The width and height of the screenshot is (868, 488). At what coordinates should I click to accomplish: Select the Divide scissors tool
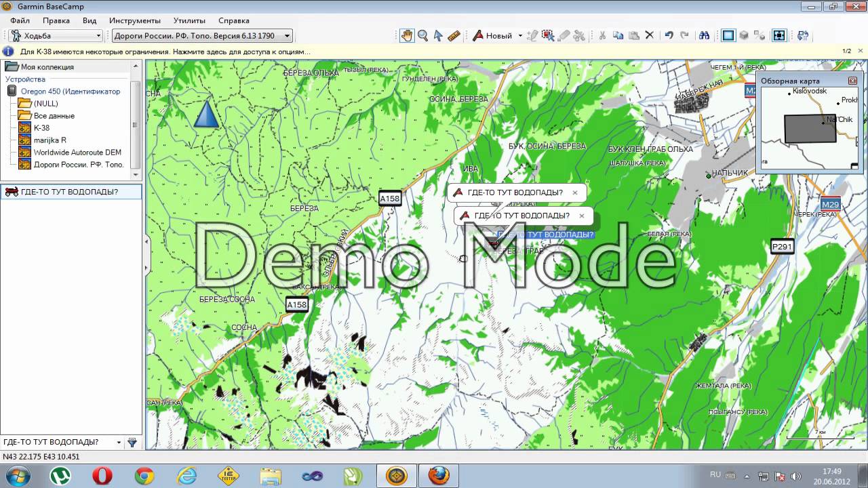coord(579,35)
